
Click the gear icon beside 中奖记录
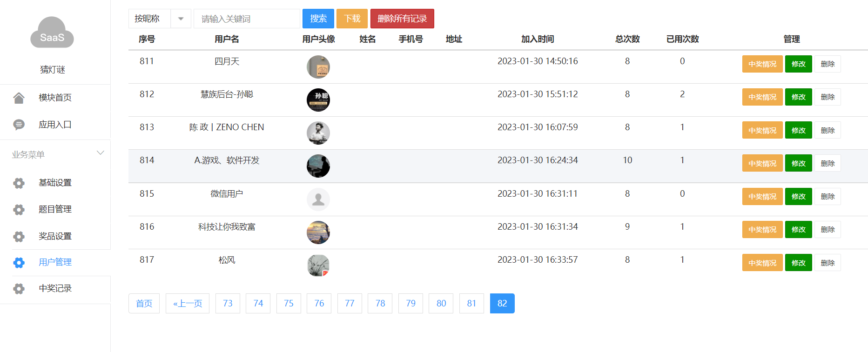(19, 289)
